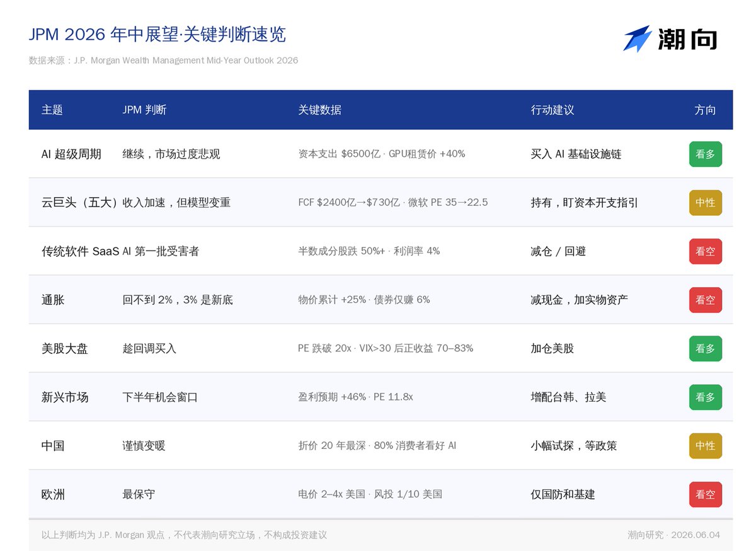The width and height of the screenshot is (756, 551).
Task: Click 仅国防和基建 action cell
Action: click(563, 494)
